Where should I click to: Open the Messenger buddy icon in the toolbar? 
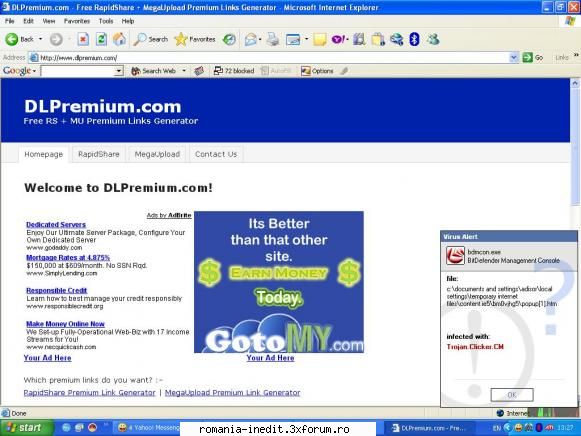(433, 39)
